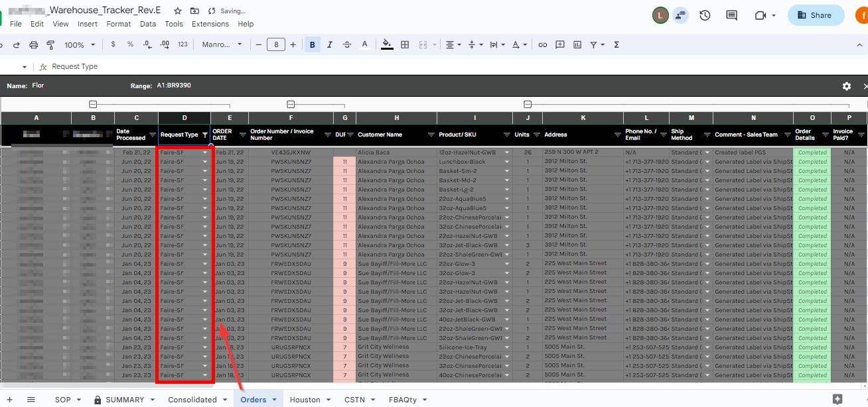
Task: Select the paint format tool
Action: pos(51,44)
